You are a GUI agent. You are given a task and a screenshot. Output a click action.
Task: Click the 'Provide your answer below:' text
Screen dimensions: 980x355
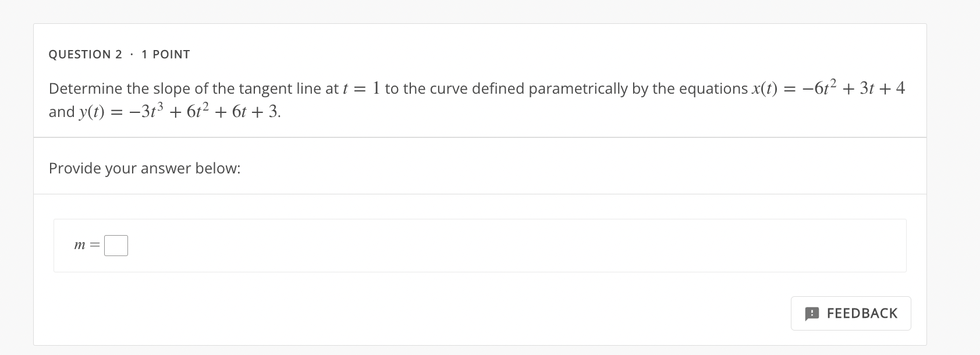144,168
